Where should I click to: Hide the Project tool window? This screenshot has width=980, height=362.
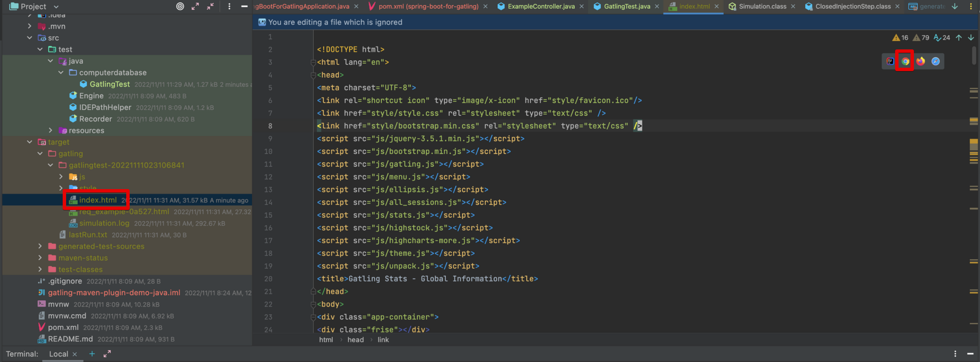pos(244,6)
